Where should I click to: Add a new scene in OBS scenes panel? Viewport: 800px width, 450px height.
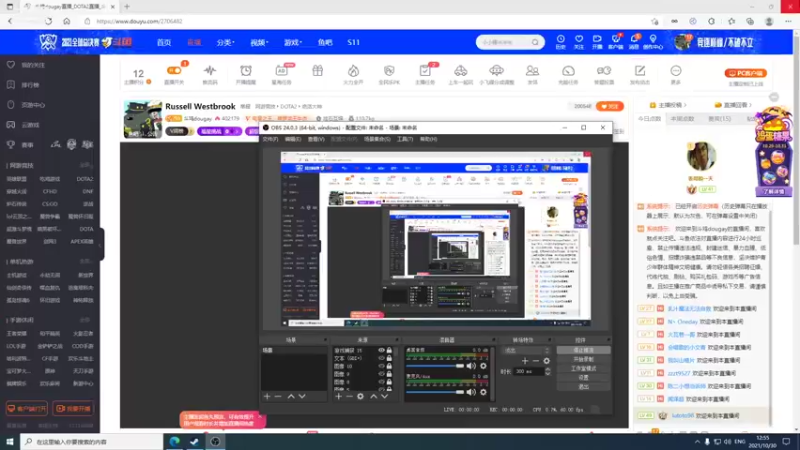coord(267,396)
